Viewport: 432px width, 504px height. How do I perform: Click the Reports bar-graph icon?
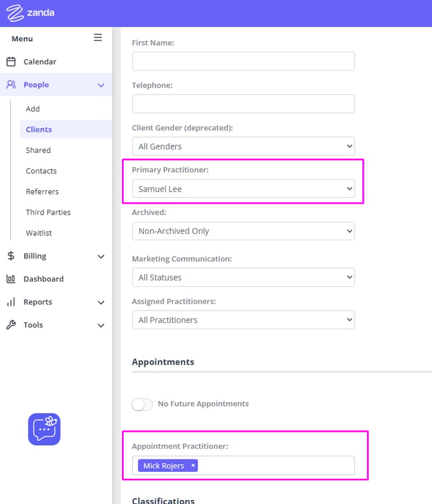pos(11,302)
